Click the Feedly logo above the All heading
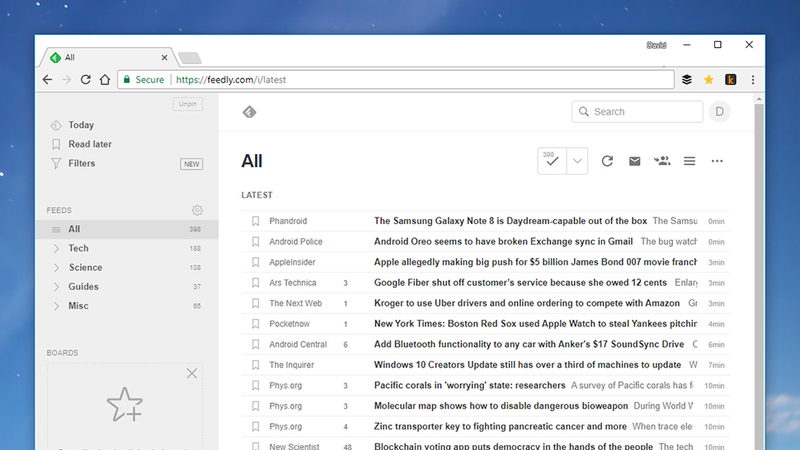This screenshot has height=450, width=800. (x=249, y=112)
